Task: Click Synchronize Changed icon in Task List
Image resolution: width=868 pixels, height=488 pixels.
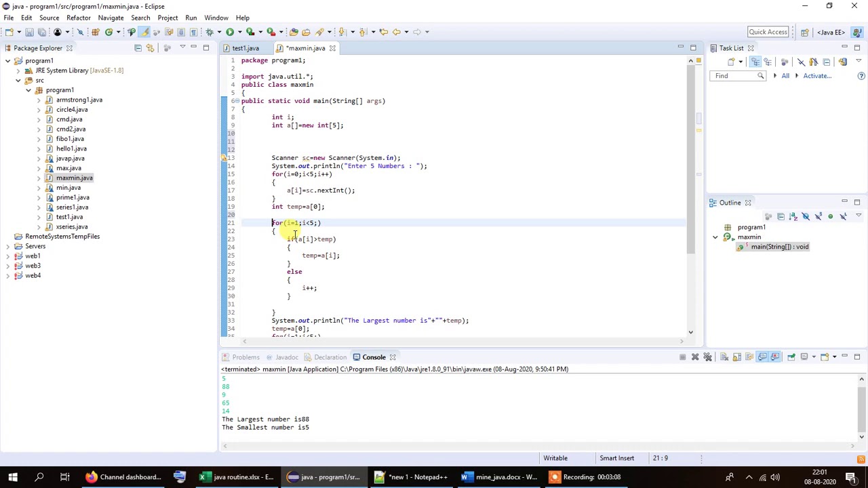Action: pyautogui.click(x=842, y=62)
